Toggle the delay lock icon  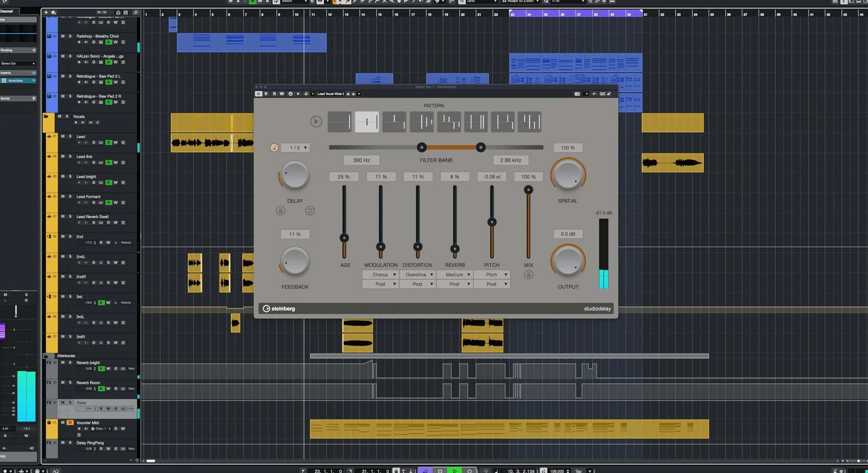(280, 211)
